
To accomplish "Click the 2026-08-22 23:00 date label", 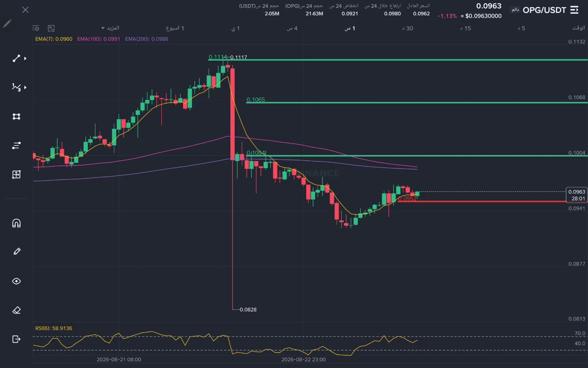I will coord(304,359).
